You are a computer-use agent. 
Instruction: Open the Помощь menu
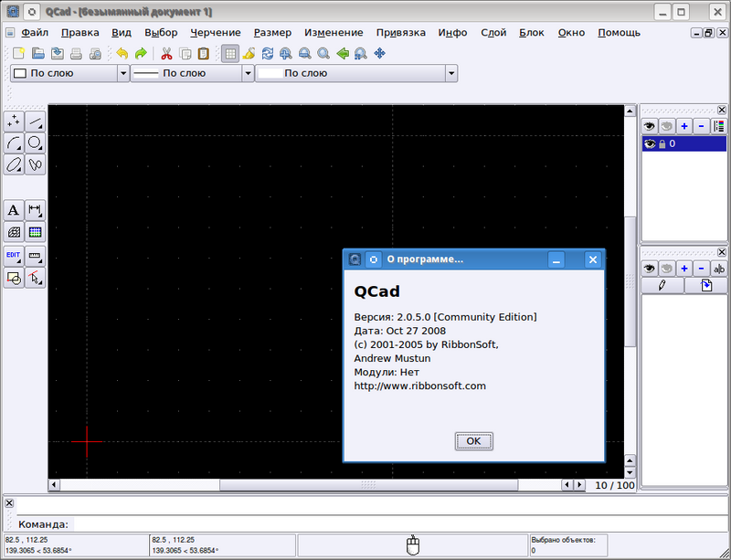pos(620,33)
